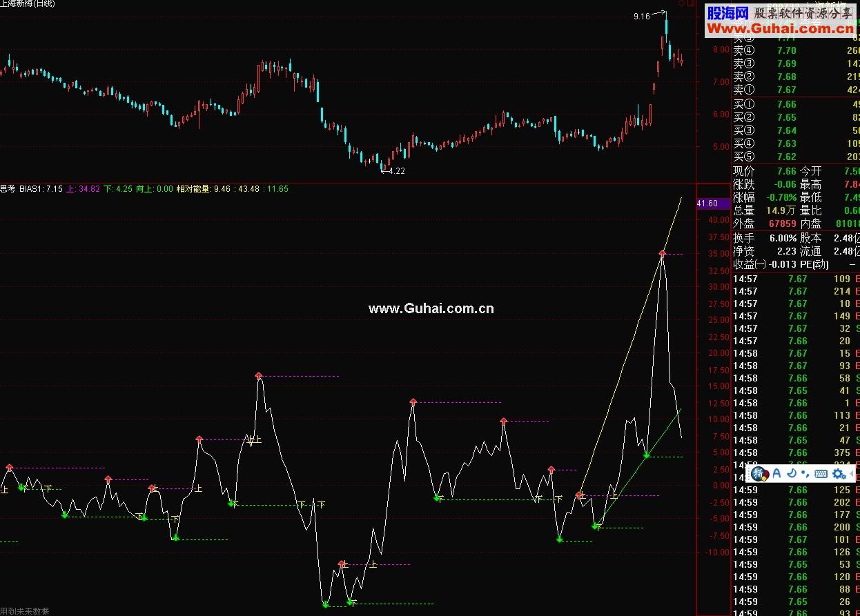Click the 43.48 indicator value

click(248, 188)
